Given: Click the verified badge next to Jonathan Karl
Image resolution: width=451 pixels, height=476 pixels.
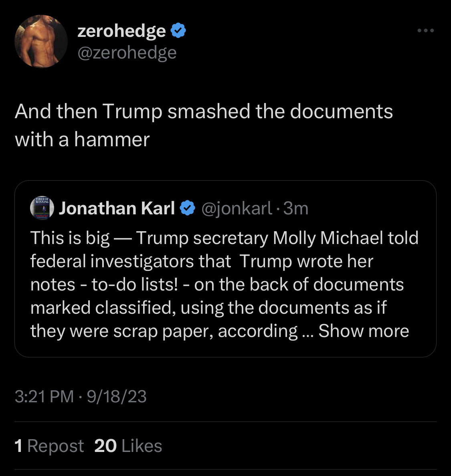Looking at the screenshot, I should (187, 208).
